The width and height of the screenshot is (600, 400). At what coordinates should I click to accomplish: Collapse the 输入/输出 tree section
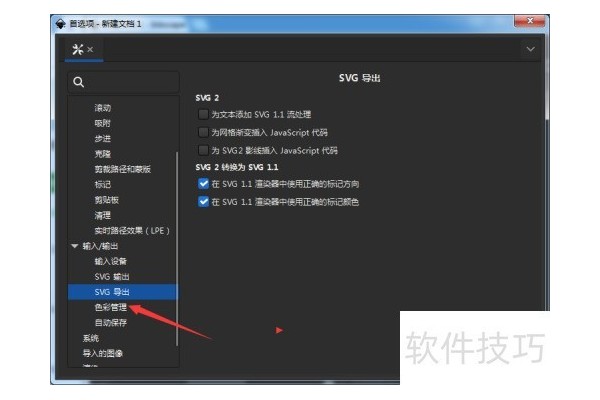pos(75,246)
